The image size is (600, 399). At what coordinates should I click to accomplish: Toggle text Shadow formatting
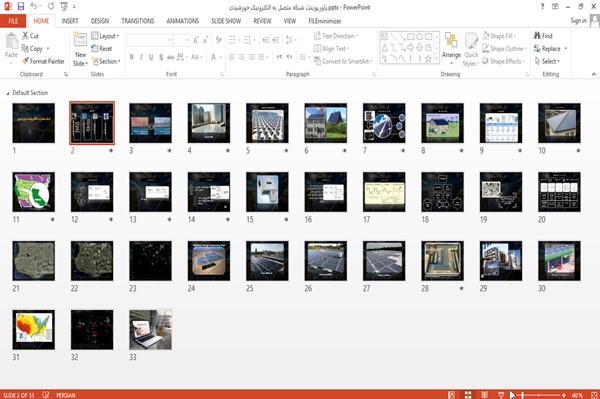[161, 57]
